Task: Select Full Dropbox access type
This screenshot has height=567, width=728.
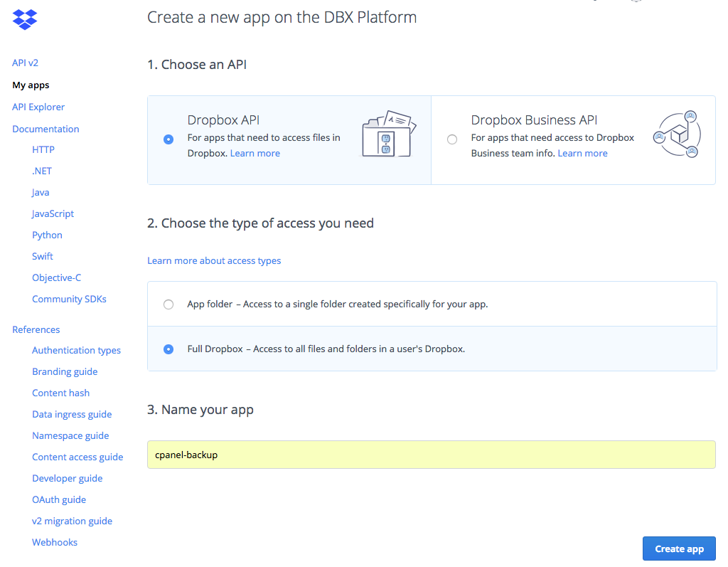Action: [168, 349]
